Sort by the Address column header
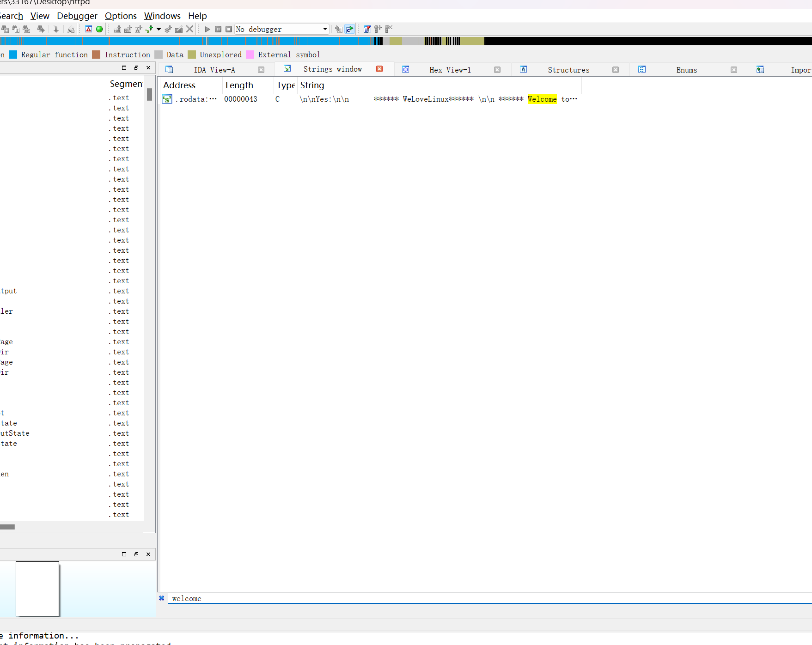 [x=191, y=85]
